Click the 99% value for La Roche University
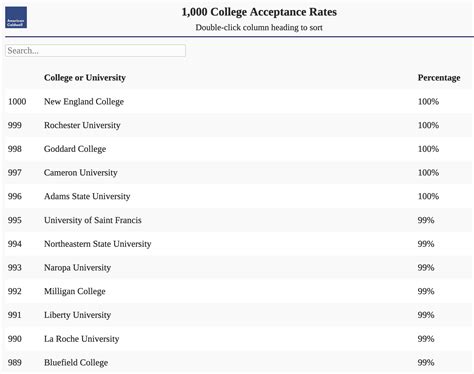 (x=426, y=339)
